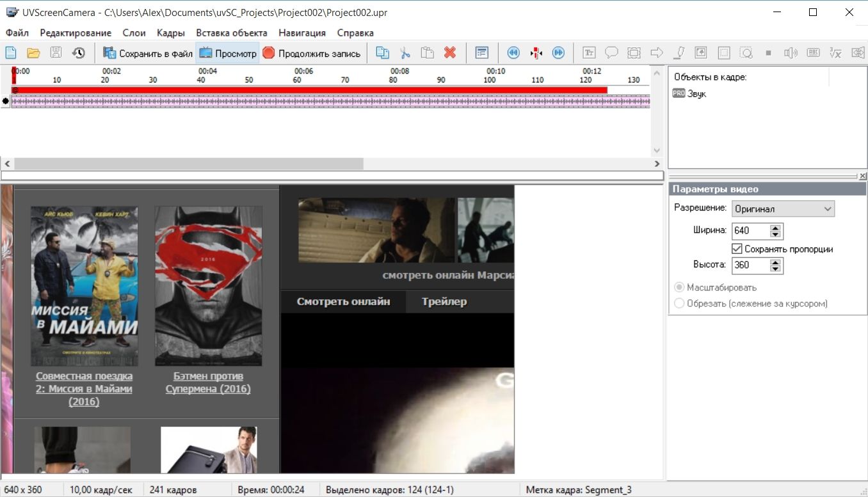This screenshot has height=497, width=868.
Task: Delete selection with the red X icon
Action: 450,53
